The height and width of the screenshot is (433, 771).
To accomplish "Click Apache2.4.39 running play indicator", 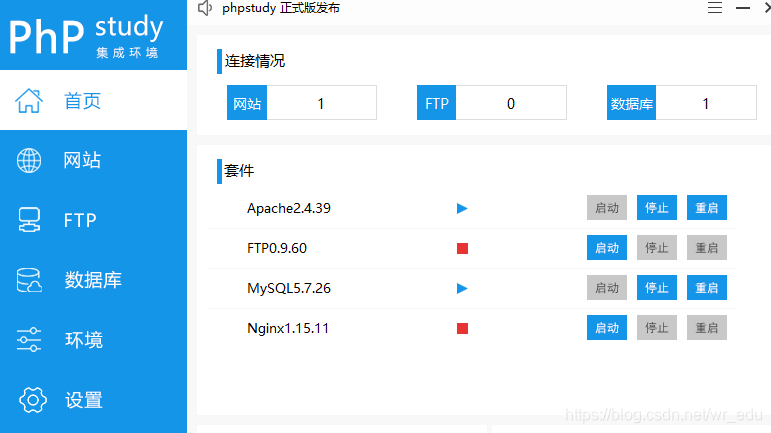I will (x=462, y=208).
